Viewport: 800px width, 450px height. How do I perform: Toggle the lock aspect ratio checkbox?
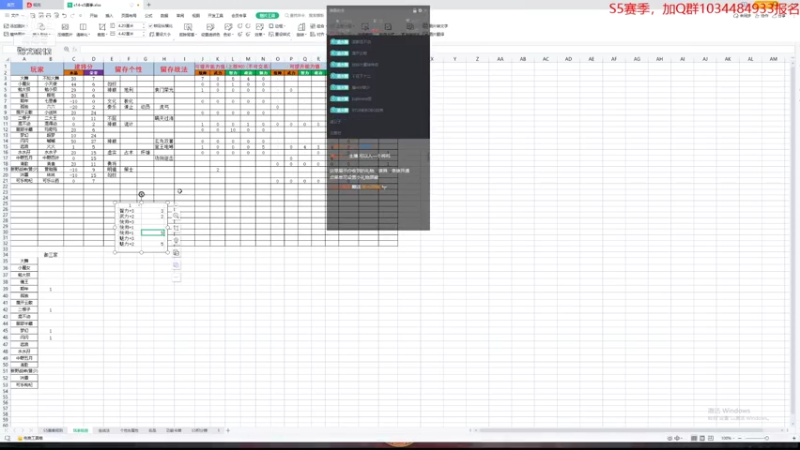(x=151, y=26)
